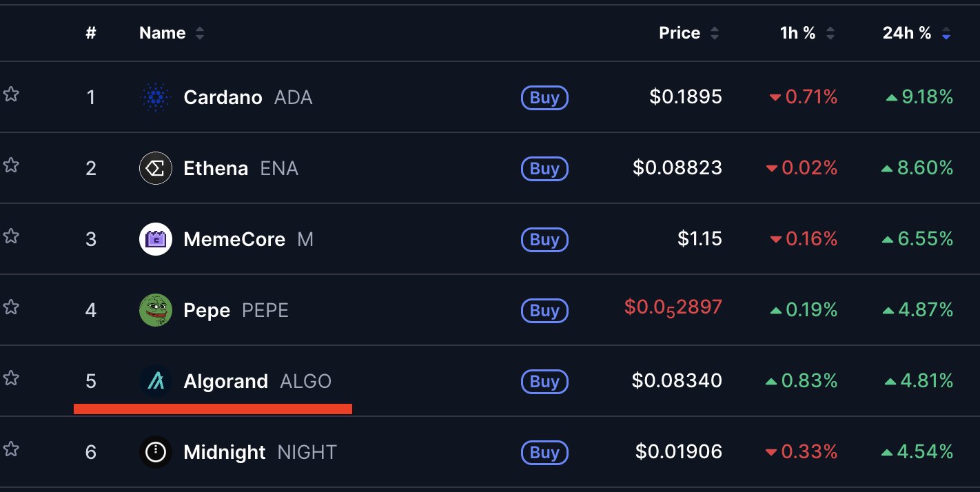This screenshot has width=980, height=492.
Task: Star Cardano to add to watchlist
Action: [x=10, y=94]
